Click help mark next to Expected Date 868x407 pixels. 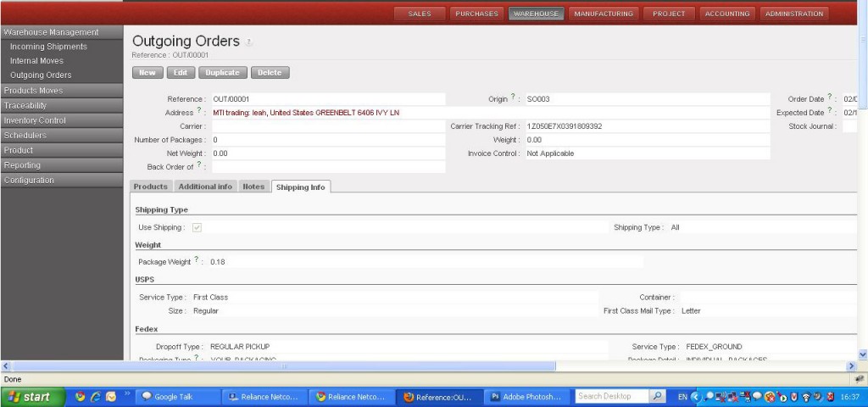[830, 111]
